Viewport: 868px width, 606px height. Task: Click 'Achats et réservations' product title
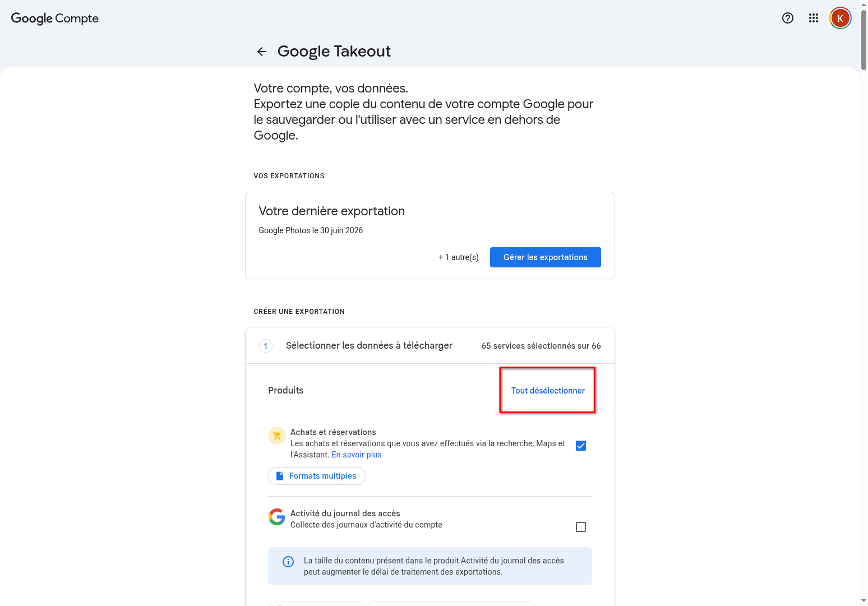pos(333,432)
